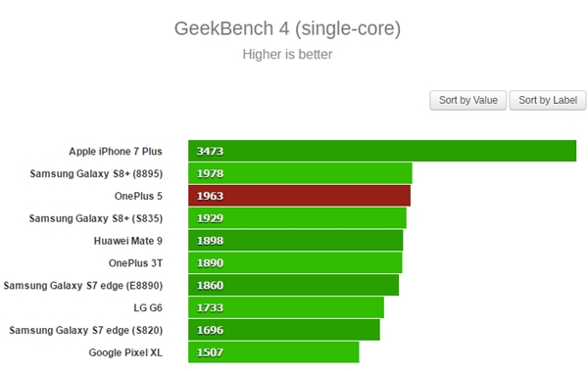Click the Sort by Value button
The height and width of the screenshot is (371, 588).
[x=468, y=100]
